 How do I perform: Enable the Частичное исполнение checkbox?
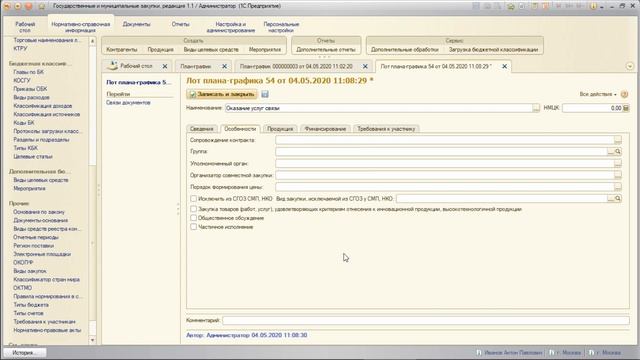(x=193, y=227)
